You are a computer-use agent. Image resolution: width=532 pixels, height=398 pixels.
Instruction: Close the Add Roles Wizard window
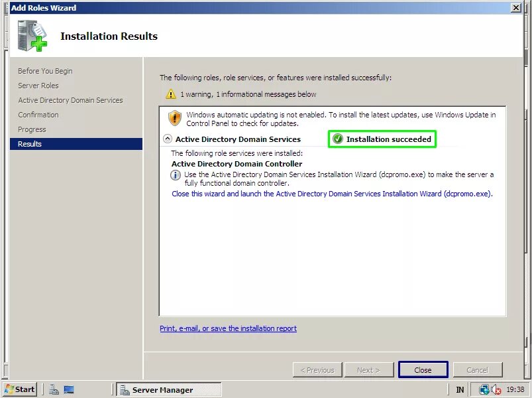coord(516,7)
